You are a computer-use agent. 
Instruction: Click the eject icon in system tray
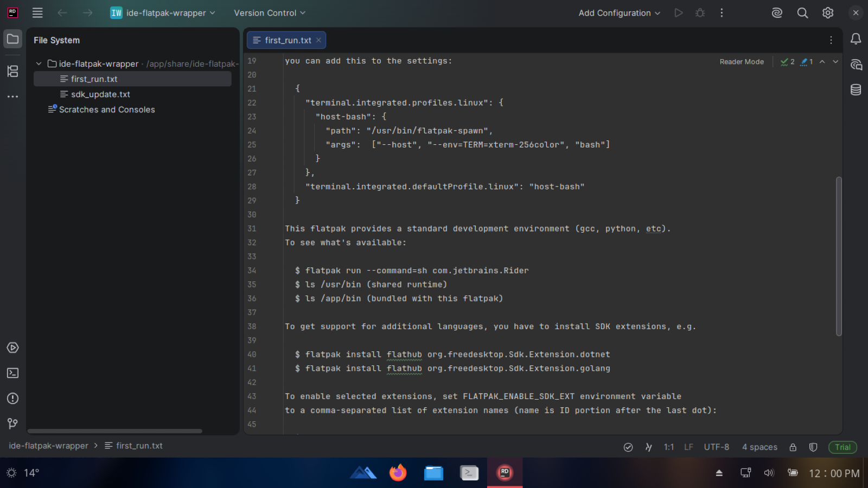pyautogui.click(x=719, y=473)
